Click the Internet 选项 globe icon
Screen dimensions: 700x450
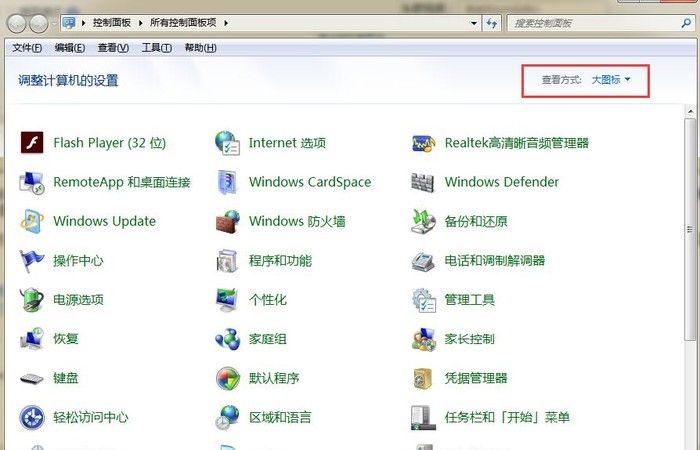click(x=228, y=143)
